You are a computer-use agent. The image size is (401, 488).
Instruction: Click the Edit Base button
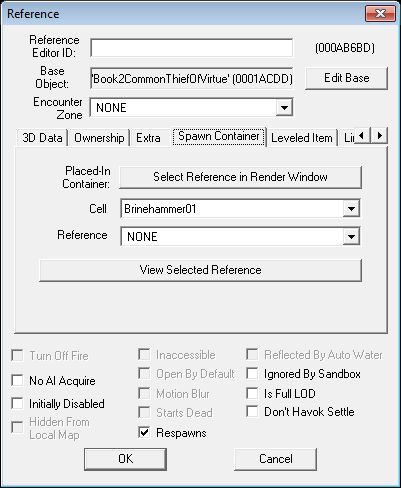(x=347, y=78)
